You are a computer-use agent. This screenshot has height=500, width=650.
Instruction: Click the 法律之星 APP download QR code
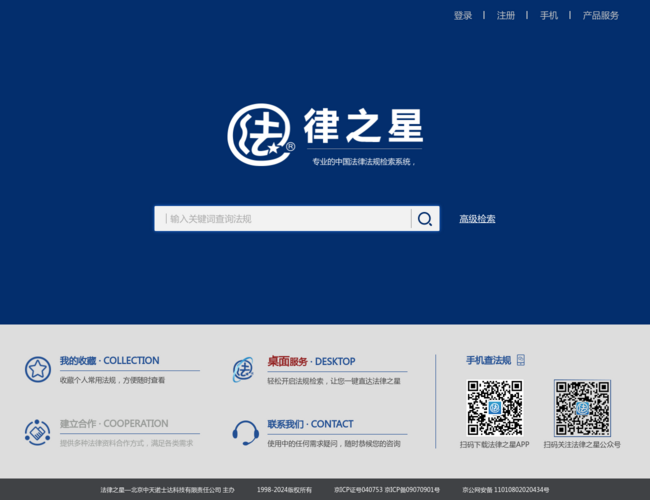point(494,407)
